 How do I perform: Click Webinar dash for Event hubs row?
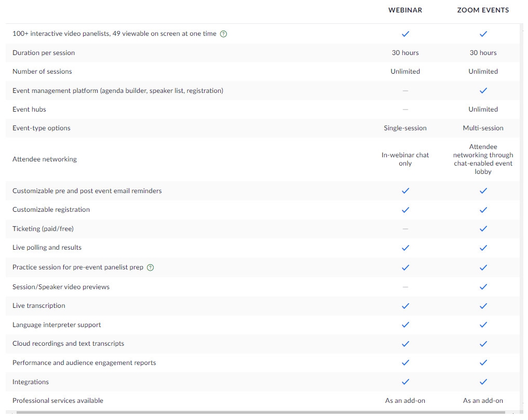[405, 110]
